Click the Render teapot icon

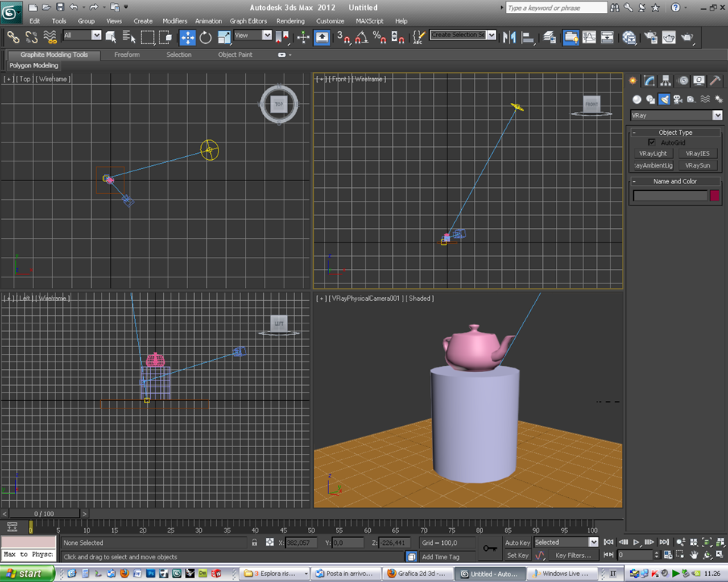[687, 37]
